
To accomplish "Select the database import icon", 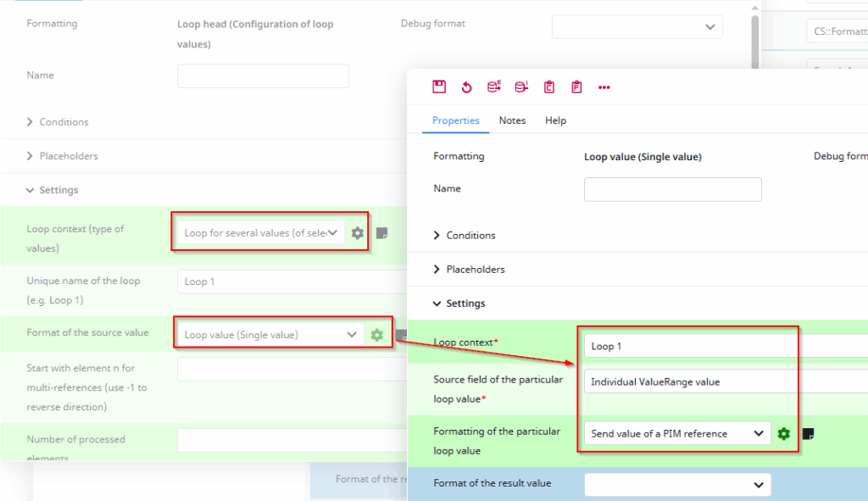I will pos(520,86).
